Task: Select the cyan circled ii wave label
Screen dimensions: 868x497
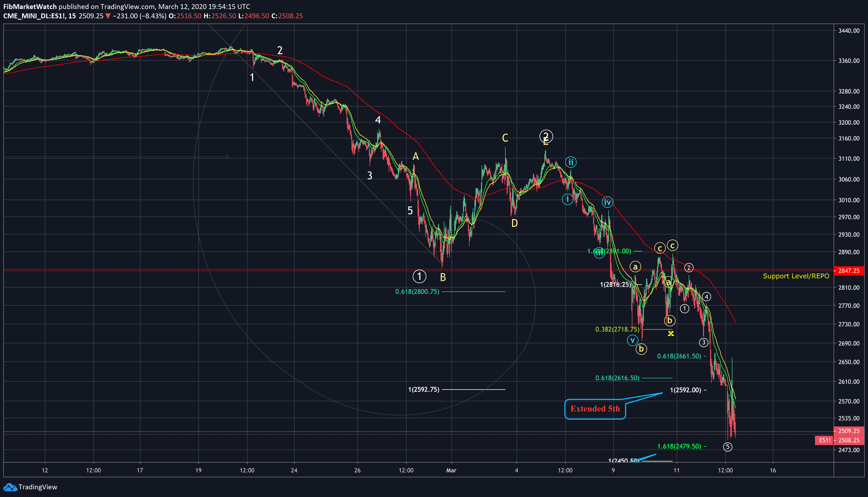Action: point(571,162)
